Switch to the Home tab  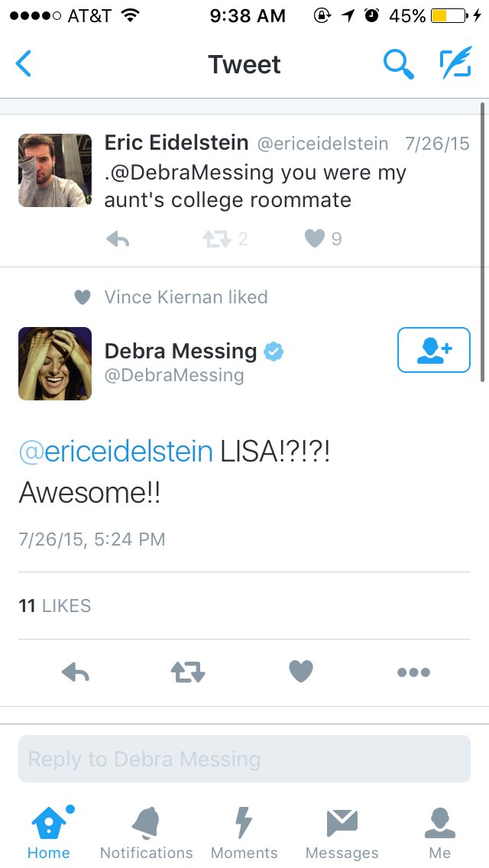point(49,832)
